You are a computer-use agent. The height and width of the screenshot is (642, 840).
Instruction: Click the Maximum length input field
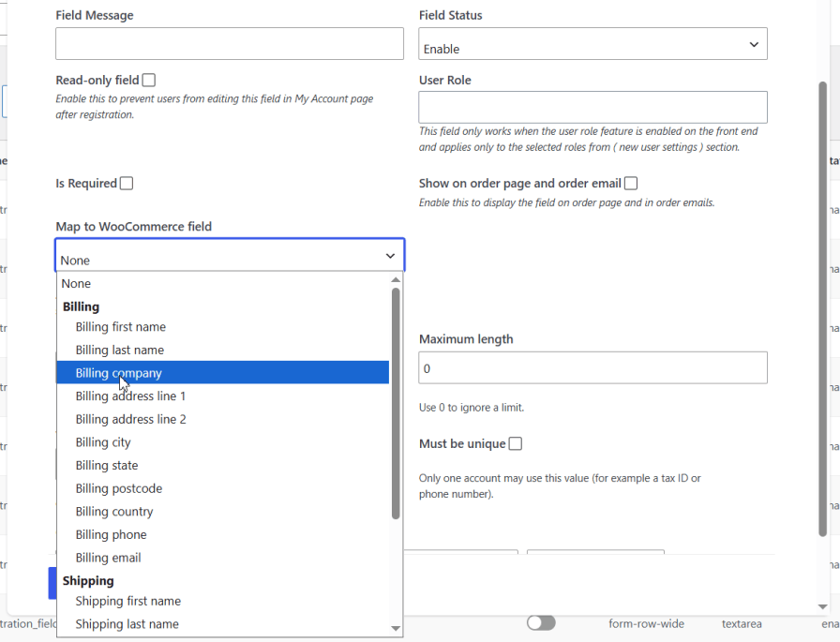pyautogui.click(x=593, y=367)
